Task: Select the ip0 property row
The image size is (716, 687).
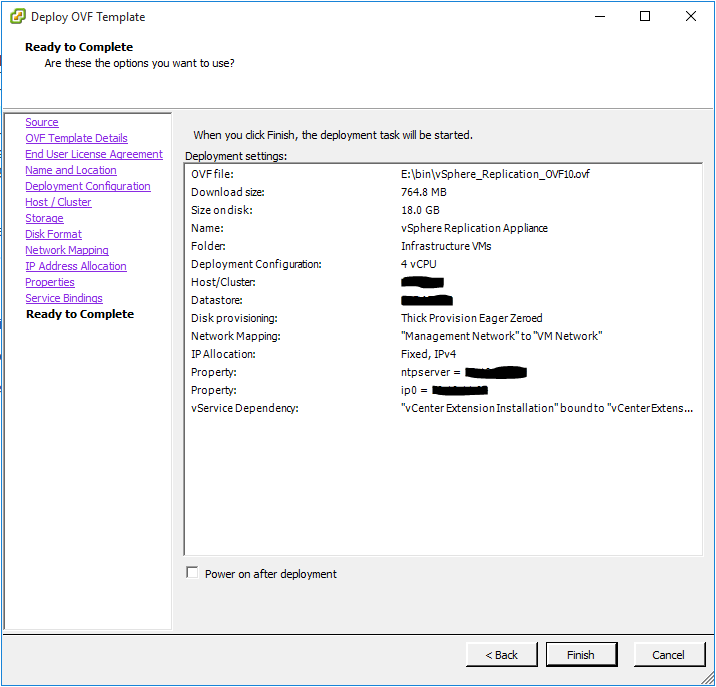Action: (x=443, y=391)
